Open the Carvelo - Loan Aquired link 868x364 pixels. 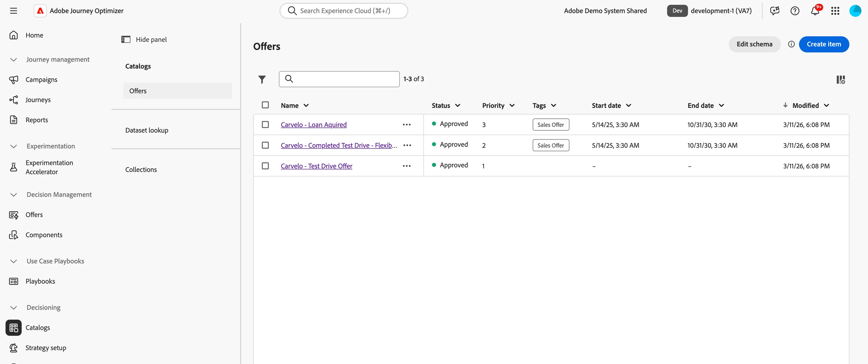pyautogui.click(x=313, y=125)
